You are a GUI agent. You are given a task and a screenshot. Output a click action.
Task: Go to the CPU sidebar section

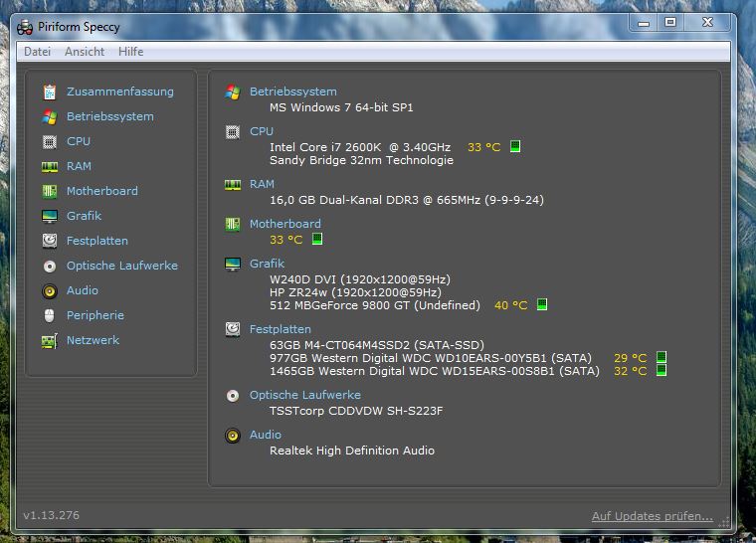click(79, 142)
